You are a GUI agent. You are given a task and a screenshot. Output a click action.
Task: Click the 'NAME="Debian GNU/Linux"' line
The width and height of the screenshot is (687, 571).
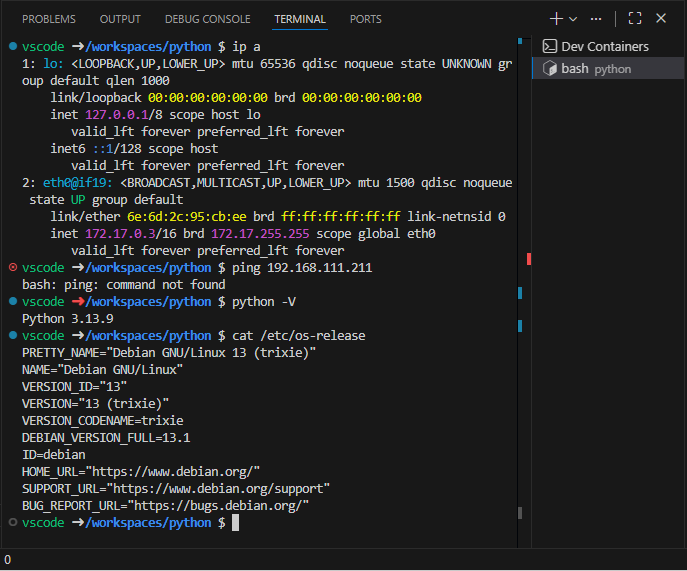[103, 370]
